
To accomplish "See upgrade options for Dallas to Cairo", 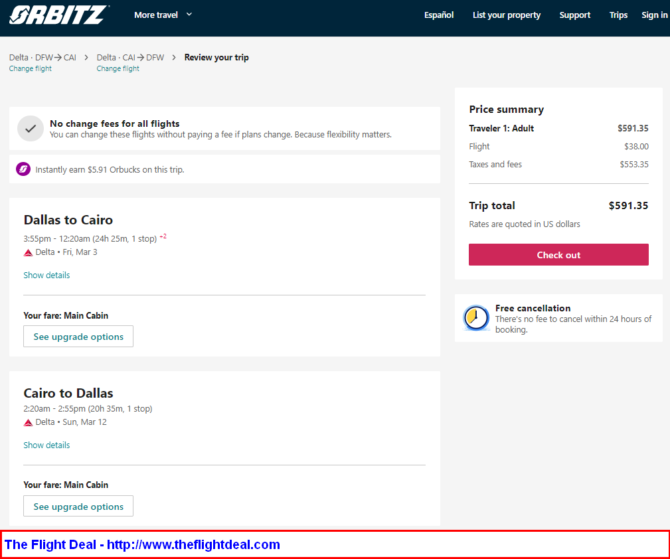I will [78, 336].
